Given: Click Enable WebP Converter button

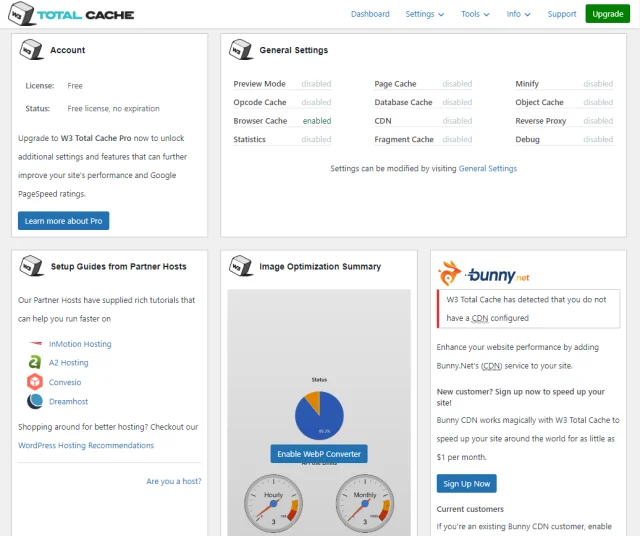Looking at the screenshot, I should coord(319,454).
